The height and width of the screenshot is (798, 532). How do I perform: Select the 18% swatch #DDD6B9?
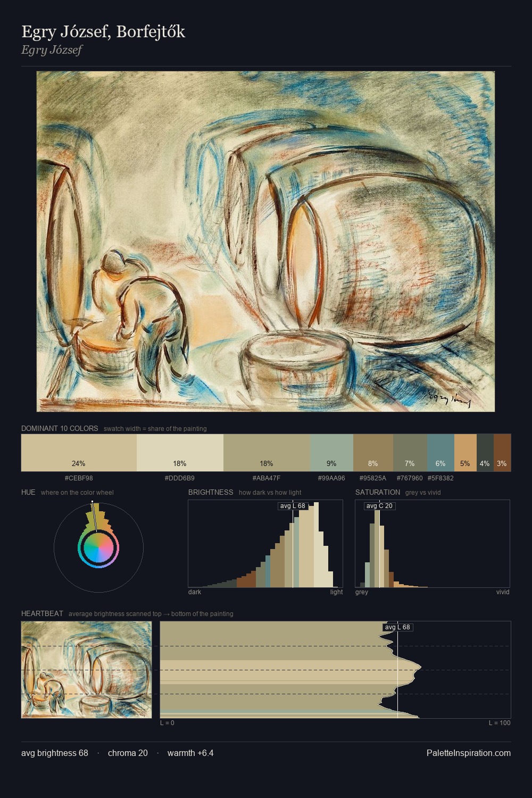(180, 453)
